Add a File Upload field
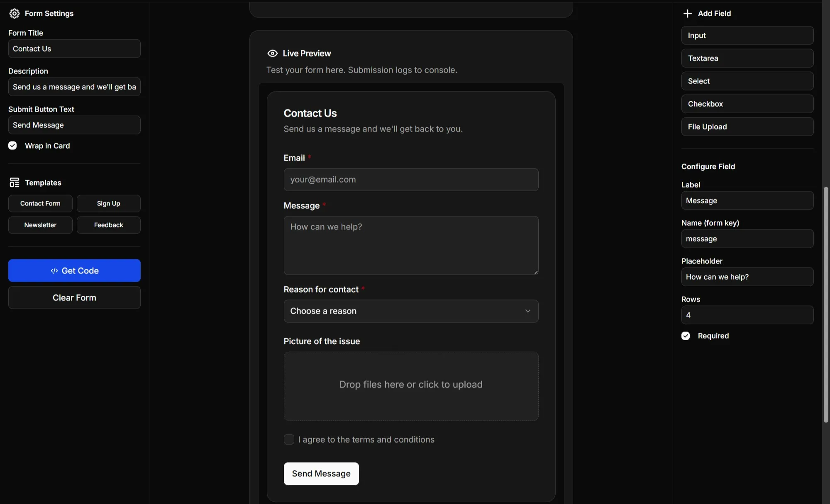830x504 pixels. click(747, 127)
